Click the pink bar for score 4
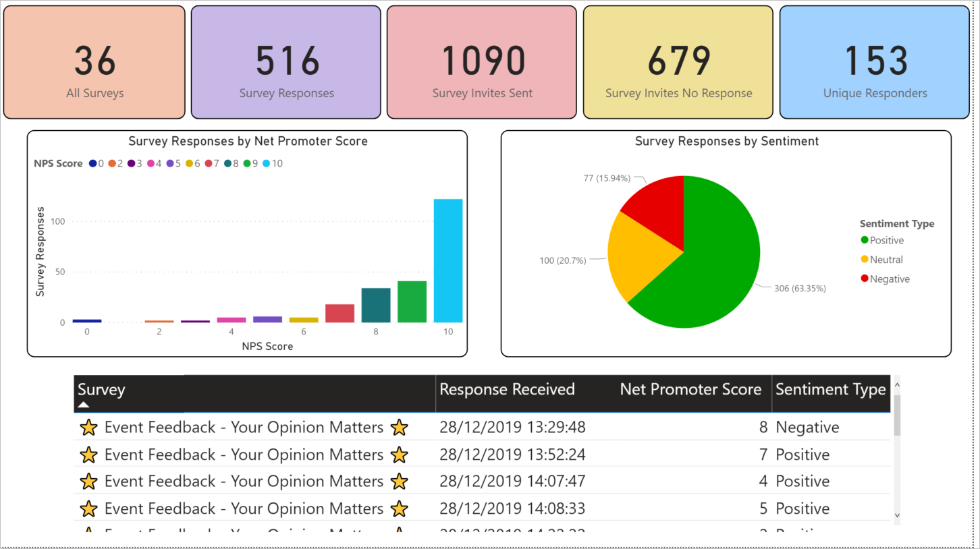 tap(232, 320)
